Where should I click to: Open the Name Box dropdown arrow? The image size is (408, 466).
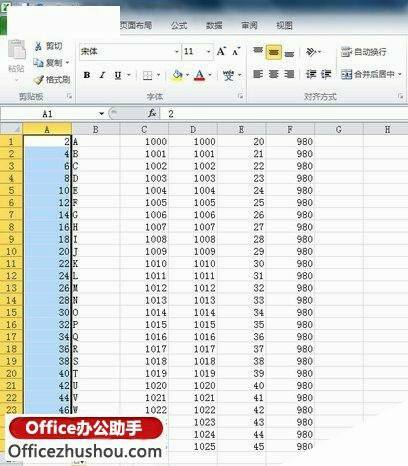pyautogui.click(x=101, y=114)
